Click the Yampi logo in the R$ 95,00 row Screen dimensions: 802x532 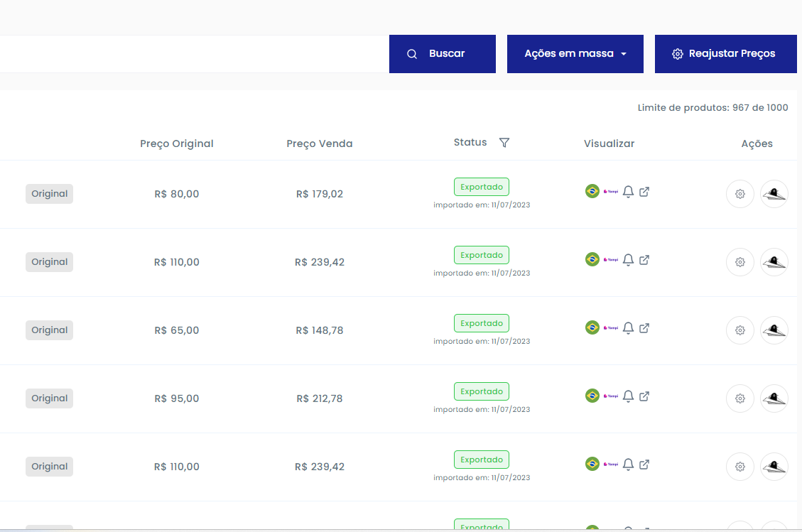[611, 396]
